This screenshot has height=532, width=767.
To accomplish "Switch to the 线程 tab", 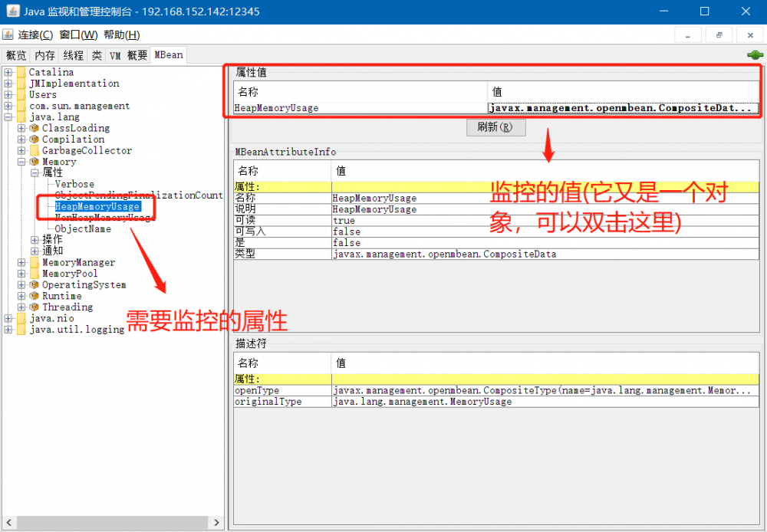I will pos(72,54).
